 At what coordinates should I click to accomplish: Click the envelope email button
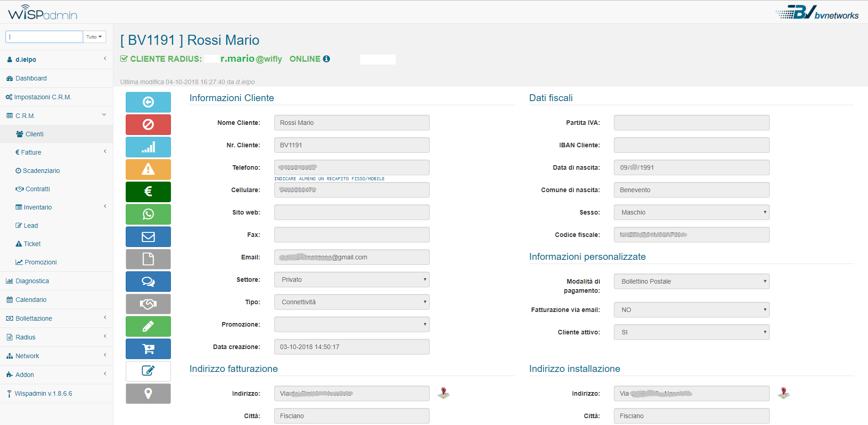pos(148,237)
